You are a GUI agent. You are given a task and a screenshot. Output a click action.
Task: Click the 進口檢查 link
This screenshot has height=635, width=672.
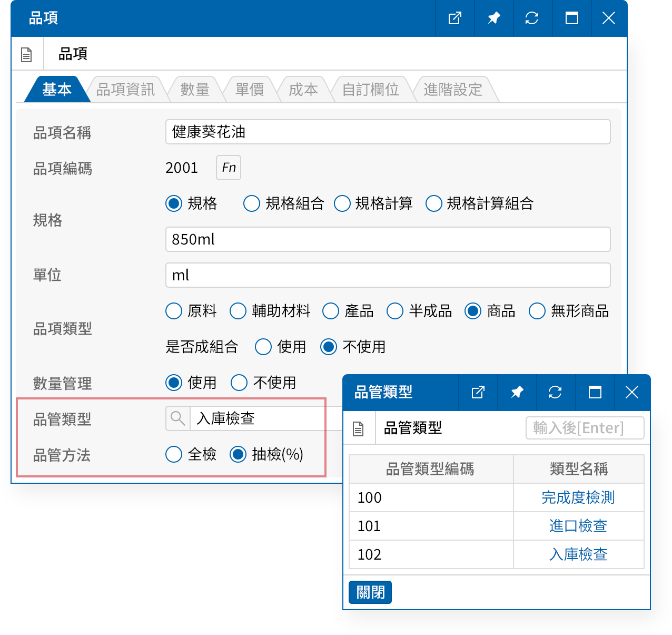coord(578,526)
